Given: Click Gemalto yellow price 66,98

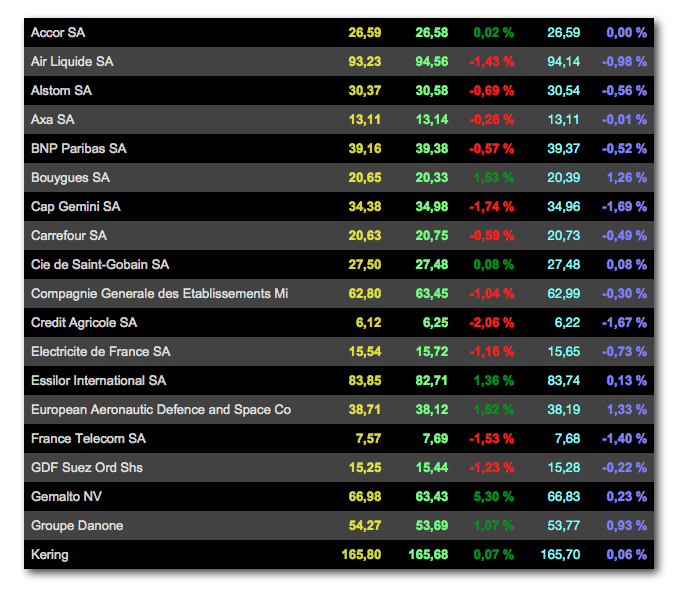Looking at the screenshot, I should (365, 496).
